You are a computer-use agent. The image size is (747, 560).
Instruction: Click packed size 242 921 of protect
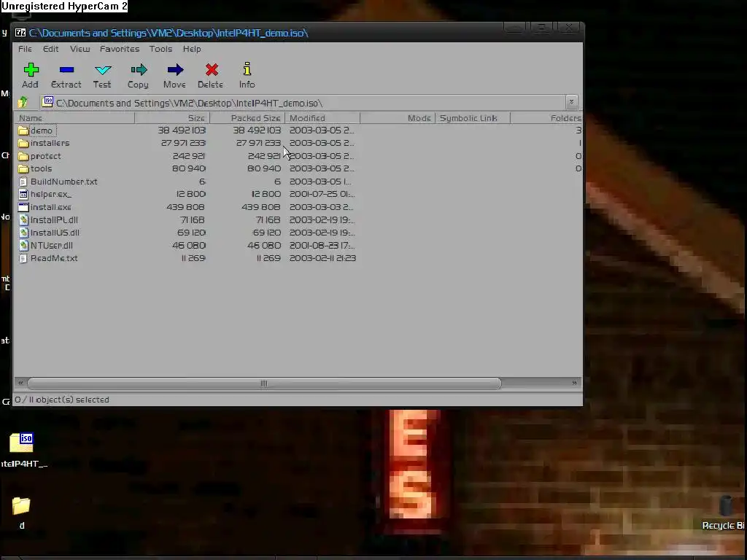coord(264,156)
